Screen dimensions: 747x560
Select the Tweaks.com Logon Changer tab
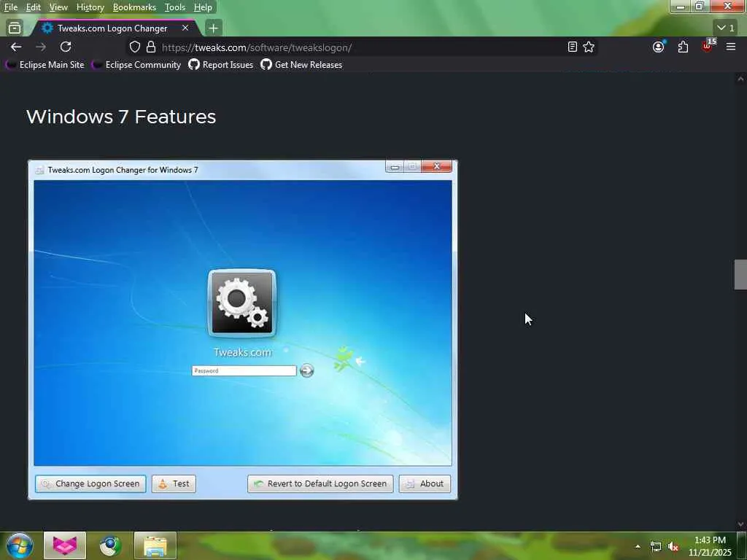pyautogui.click(x=112, y=28)
